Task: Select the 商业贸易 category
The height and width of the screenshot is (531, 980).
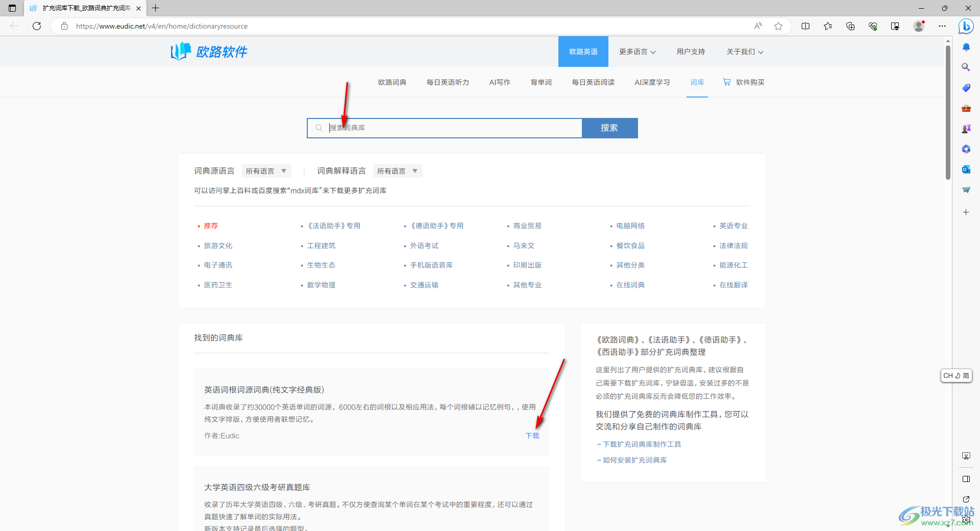Action: pyautogui.click(x=527, y=226)
